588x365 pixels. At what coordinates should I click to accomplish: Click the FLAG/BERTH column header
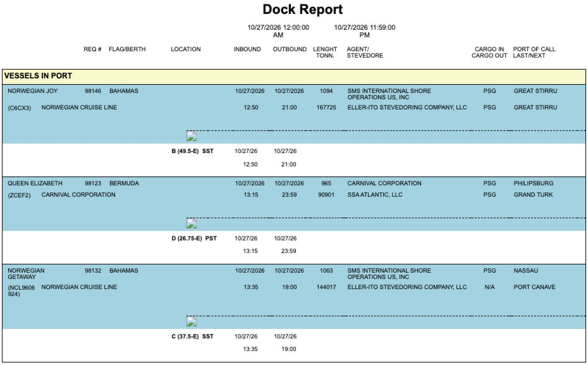point(127,49)
